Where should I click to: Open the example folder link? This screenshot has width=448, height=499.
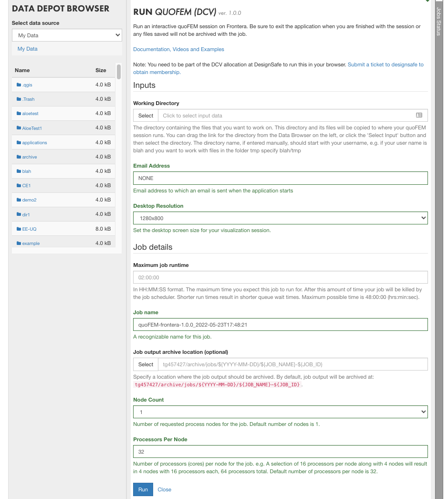coord(31,243)
